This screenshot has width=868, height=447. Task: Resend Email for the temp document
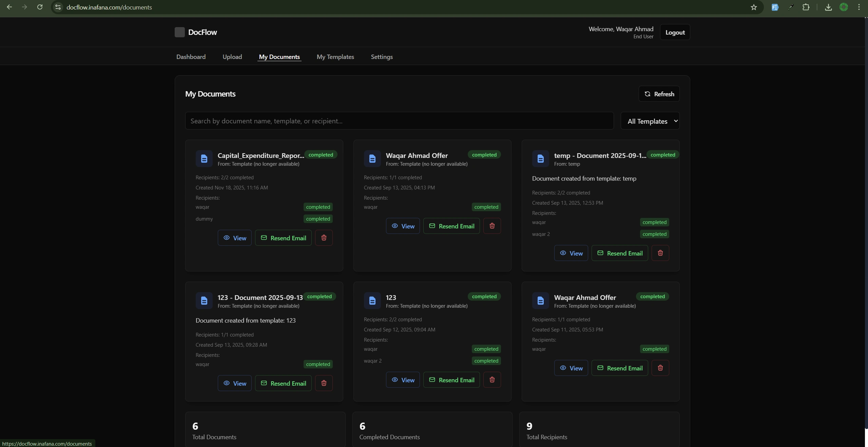(619, 253)
